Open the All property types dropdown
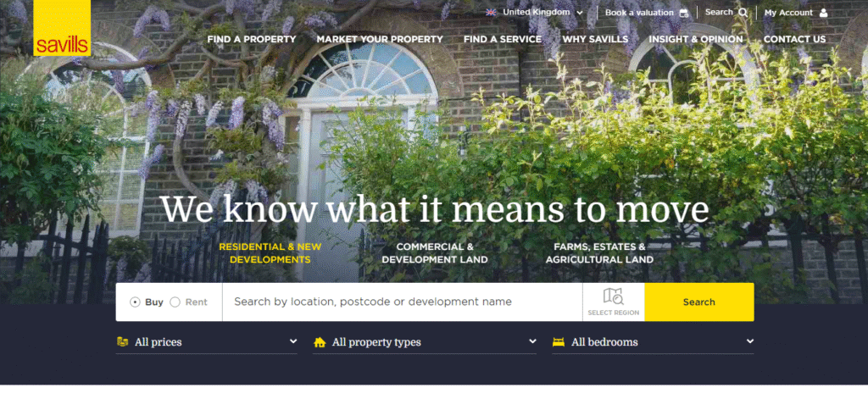 click(x=425, y=342)
